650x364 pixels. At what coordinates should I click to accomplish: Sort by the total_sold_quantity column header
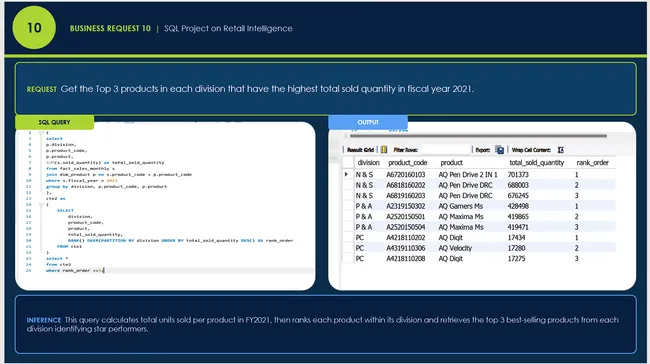[x=536, y=163]
